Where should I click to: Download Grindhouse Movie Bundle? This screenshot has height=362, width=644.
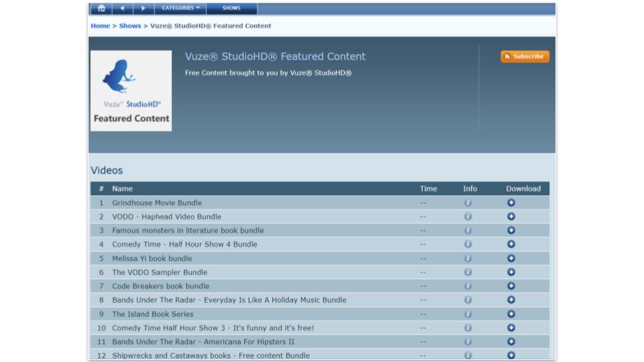[511, 202]
